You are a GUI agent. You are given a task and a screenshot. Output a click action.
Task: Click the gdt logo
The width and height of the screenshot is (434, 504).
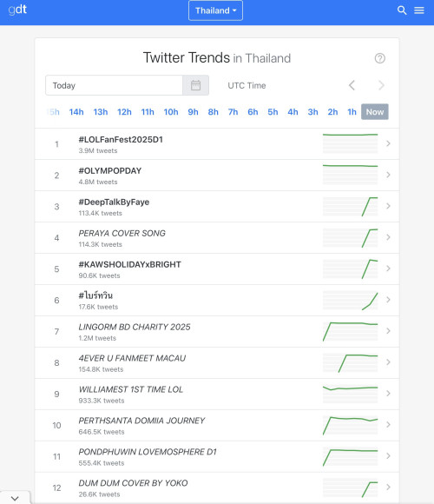pyautogui.click(x=17, y=10)
